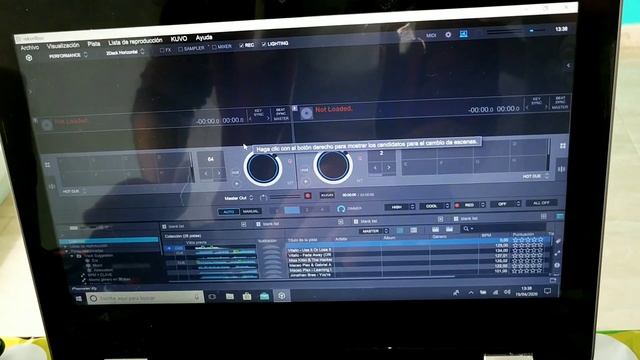Click the red record button

point(308,196)
